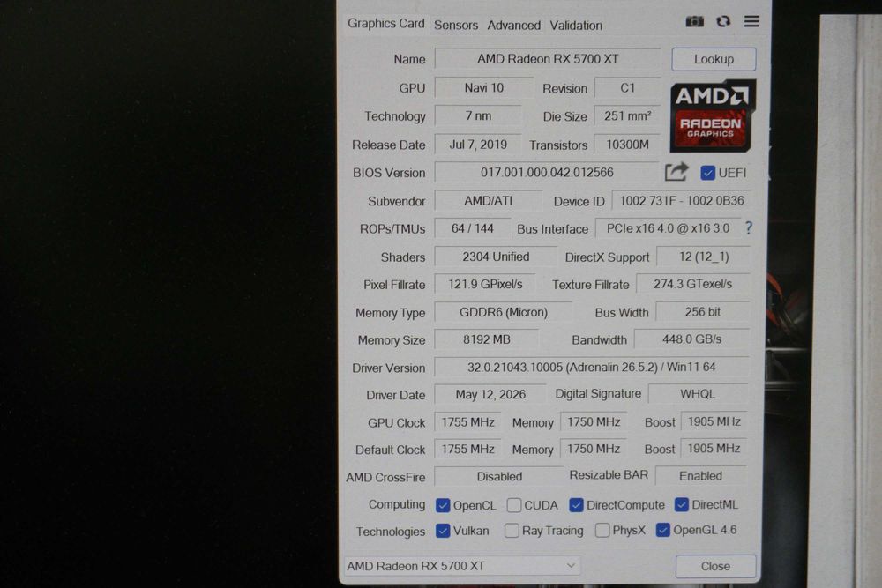Switch to the Graphics Card tab
This screenshot has width=882, height=588.
coord(386,24)
